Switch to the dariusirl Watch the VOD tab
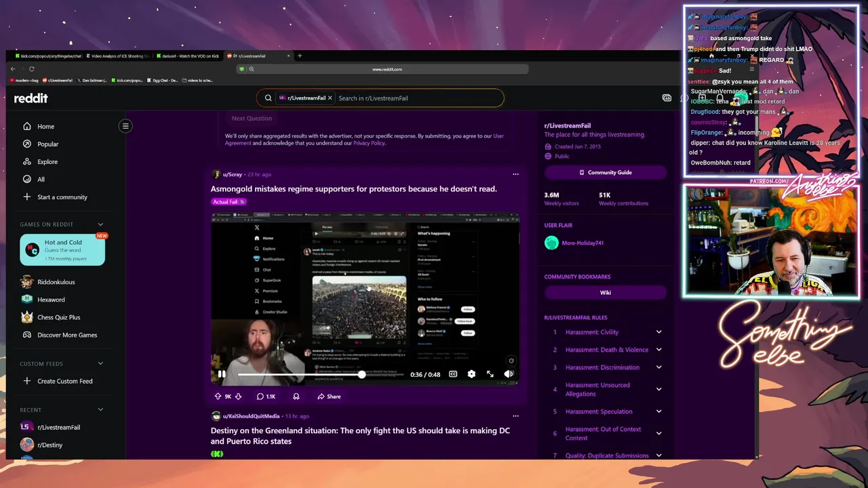Screen dimensions: 868x488 (189, 56)
